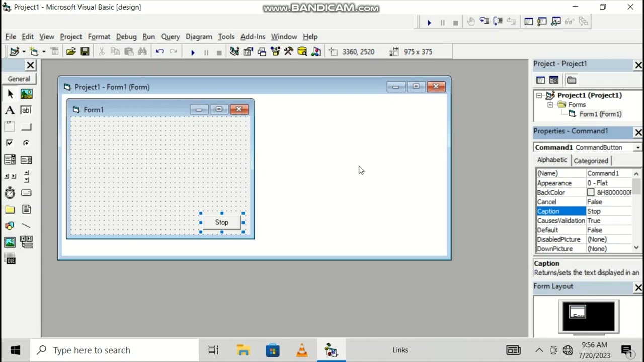Collapse the Forms folder node
The image size is (644, 362).
550,105
